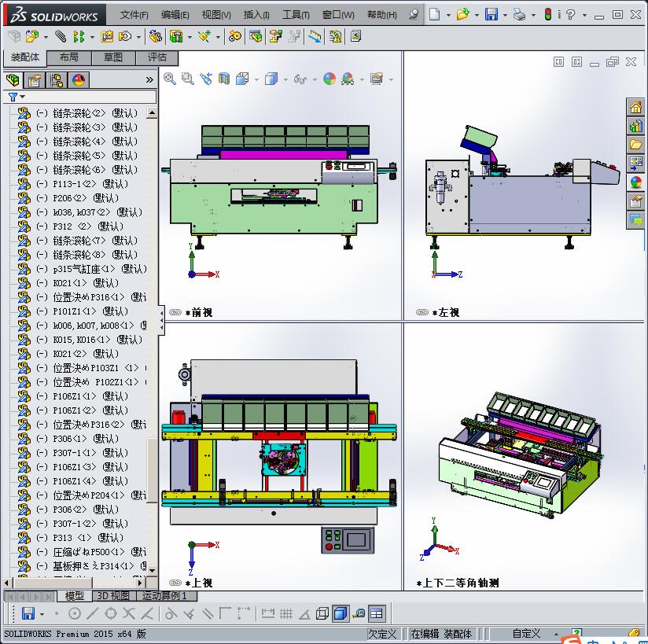Open the Bill of Materials tool
This screenshot has height=644, width=648.
pyautogui.click(x=256, y=36)
